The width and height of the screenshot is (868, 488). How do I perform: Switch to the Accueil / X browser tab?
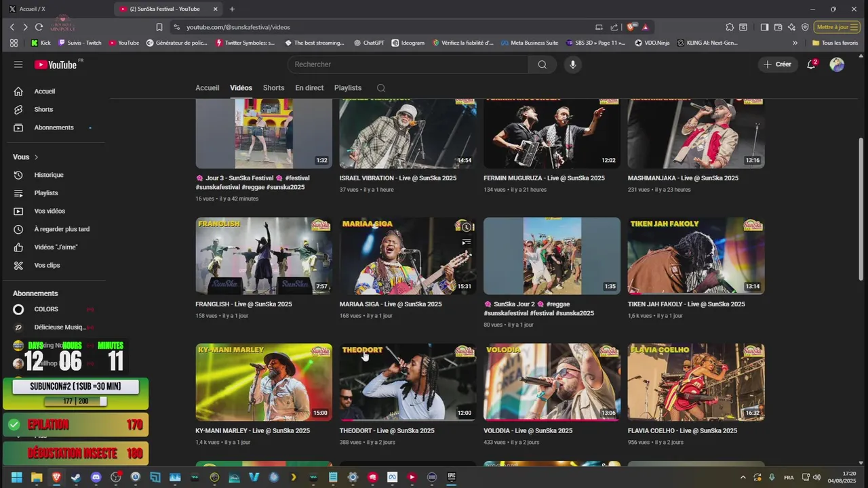click(x=57, y=9)
